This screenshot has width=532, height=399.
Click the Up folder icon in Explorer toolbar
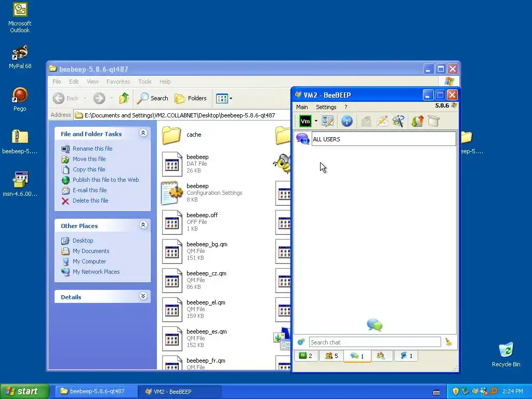[124, 98]
